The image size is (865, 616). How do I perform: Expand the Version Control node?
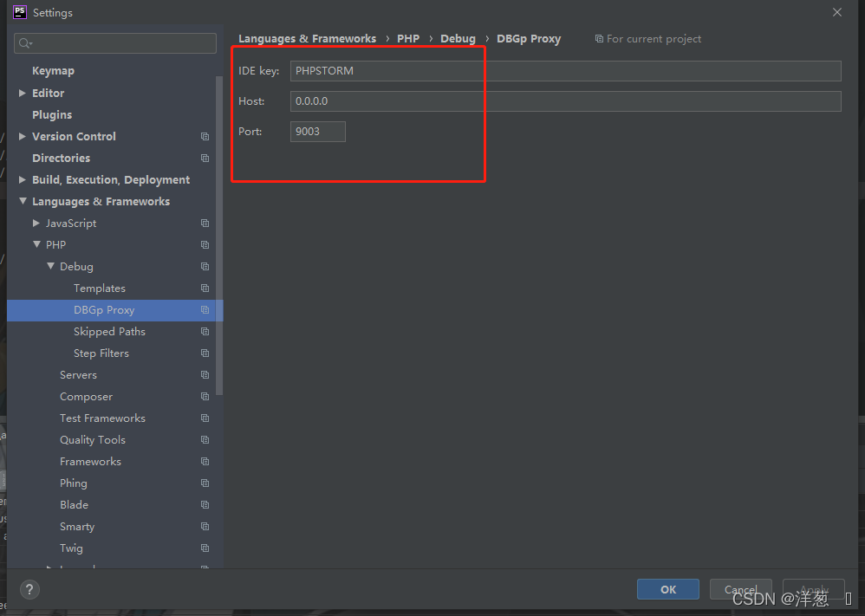[23, 136]
